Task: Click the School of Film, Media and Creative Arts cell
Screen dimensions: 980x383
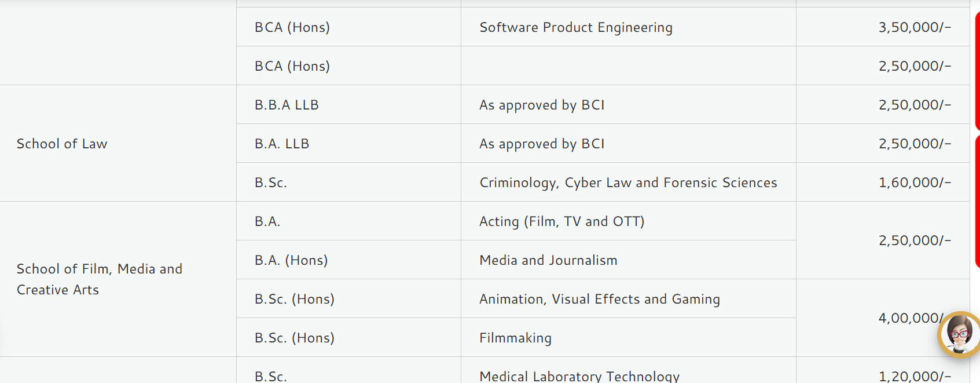Action: [100, 279]
